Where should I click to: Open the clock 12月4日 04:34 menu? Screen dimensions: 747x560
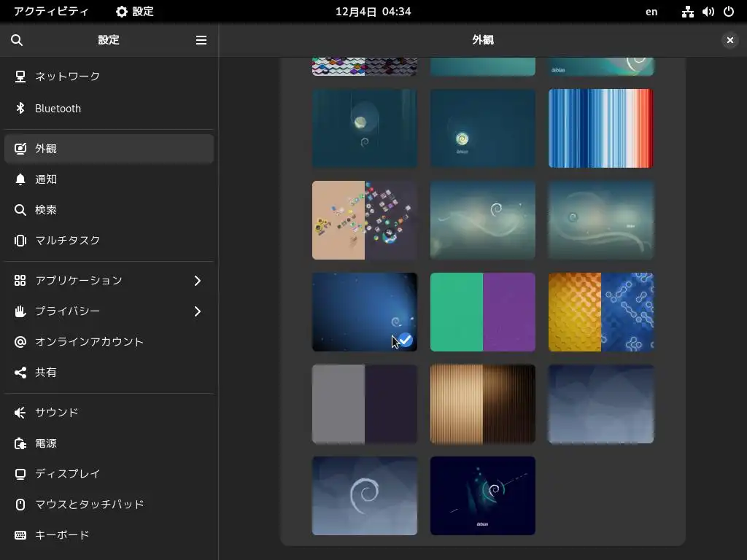pos(373,12)
